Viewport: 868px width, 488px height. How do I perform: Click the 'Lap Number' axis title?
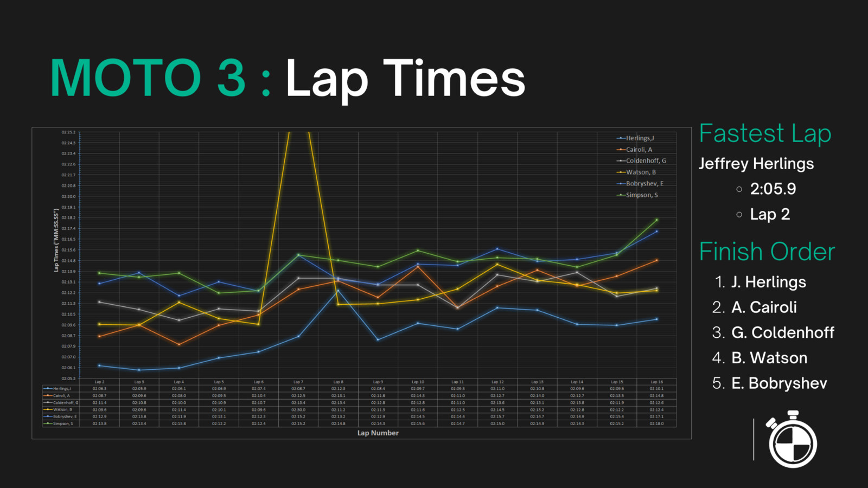click(x=378, y=433)
